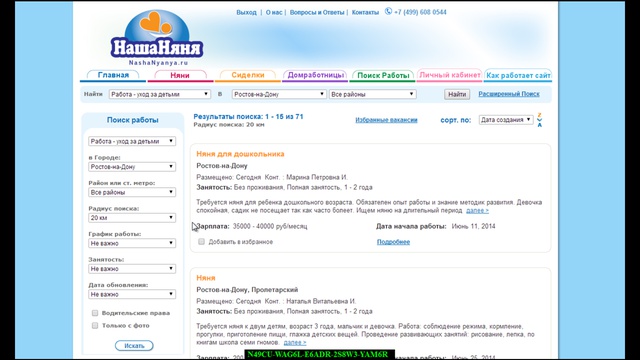Open the Няни tab

[180, 75]
